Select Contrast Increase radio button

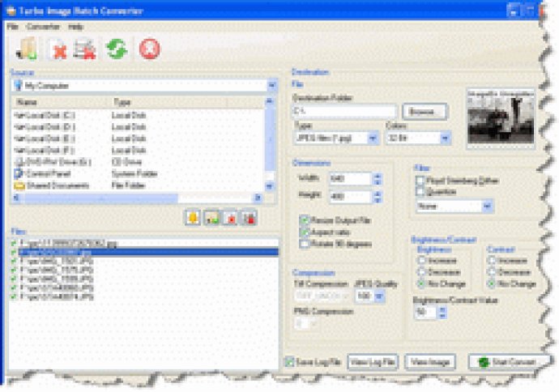pyautogui.click(x=492, y=261)
